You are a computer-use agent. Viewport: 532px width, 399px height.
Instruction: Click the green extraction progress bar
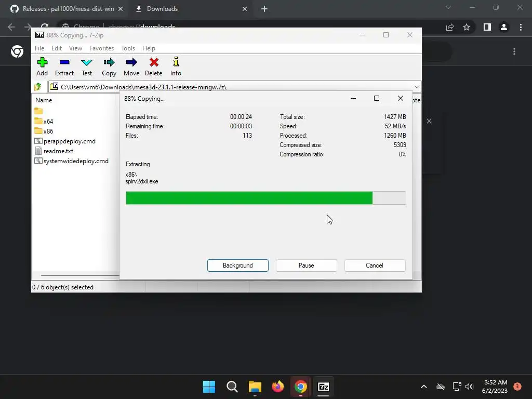(x=265, y=198)
